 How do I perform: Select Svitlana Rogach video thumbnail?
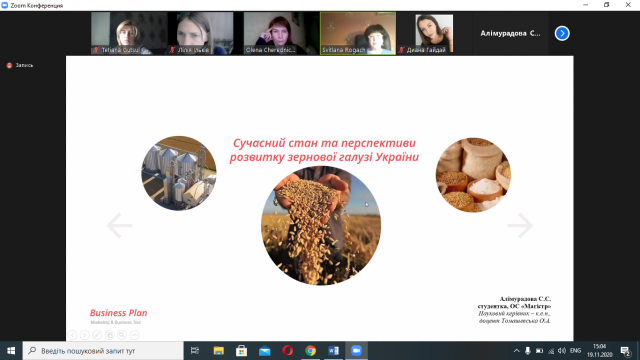tap(358, 33)
